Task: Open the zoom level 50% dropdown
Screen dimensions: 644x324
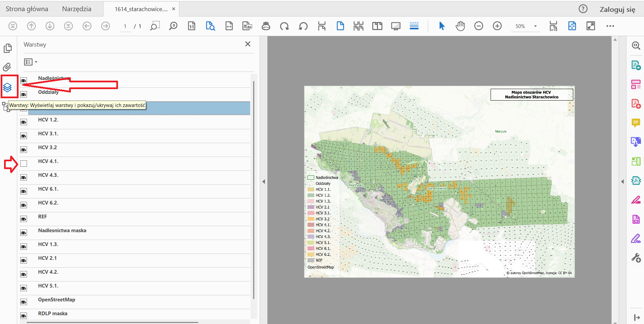Action: 535,26
